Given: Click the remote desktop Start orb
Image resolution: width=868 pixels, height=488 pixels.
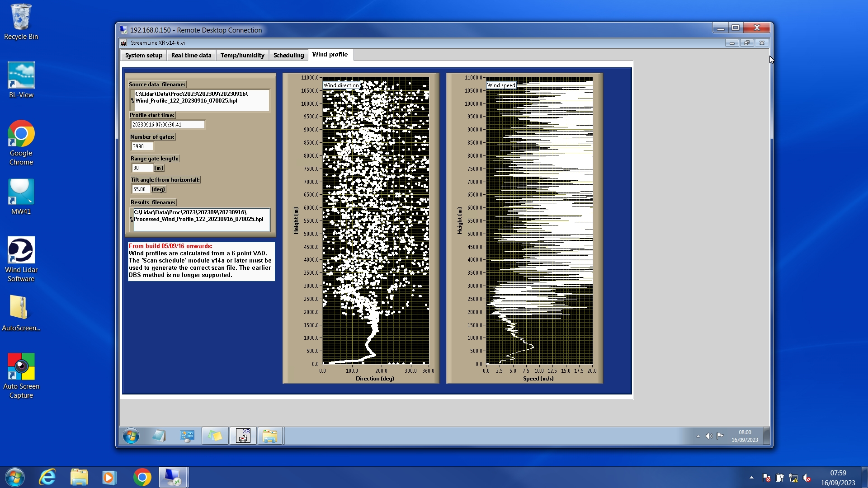Looking at the screenshot, I should pyautogui.click(x=131, y=436).
